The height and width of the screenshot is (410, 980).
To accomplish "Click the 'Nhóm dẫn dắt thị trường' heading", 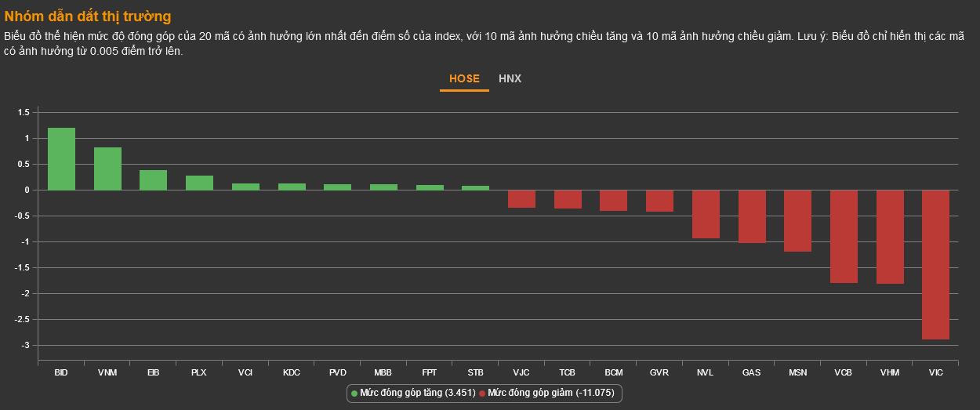I will point(88,16).
